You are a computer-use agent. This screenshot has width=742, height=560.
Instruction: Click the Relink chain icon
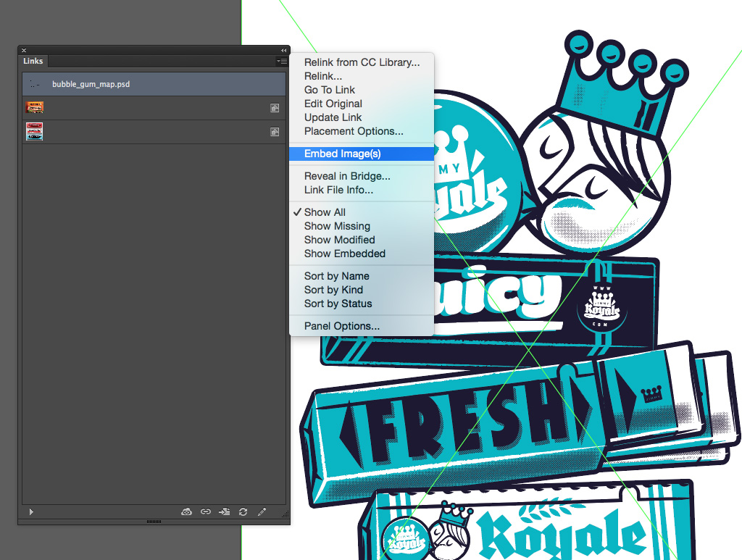[x=206, y=512]
